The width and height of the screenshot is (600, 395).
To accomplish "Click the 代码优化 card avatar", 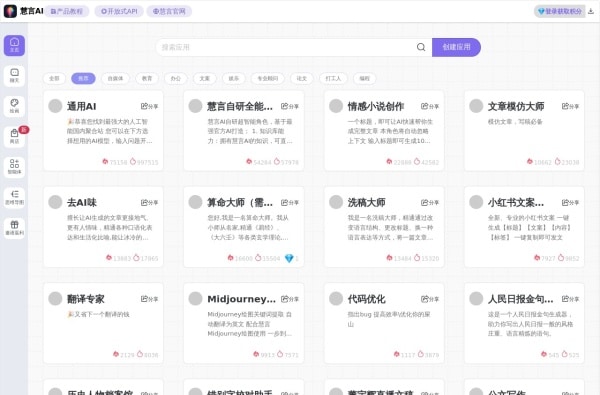I will (336, 299).
